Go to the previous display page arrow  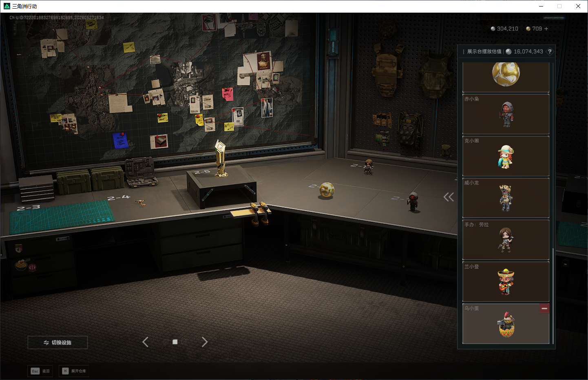pyautogui.click(x=145, y=342)
